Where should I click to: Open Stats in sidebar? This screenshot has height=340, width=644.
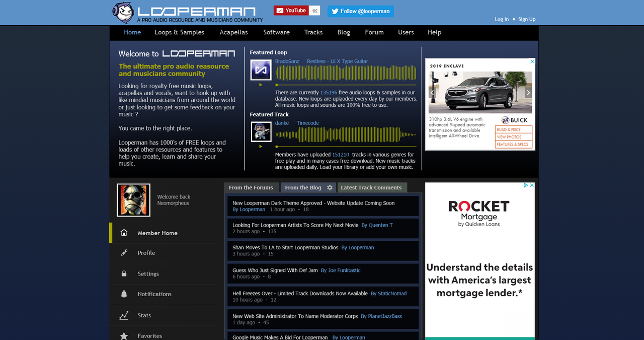coord(164,315)
